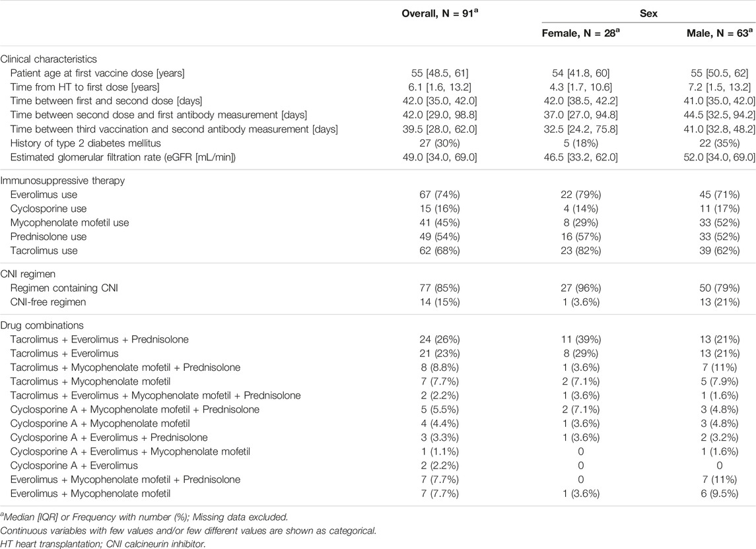
Task: Click the 'CNI-free regimen' row label
Action: pyautogui.click(x=48, y=302)
